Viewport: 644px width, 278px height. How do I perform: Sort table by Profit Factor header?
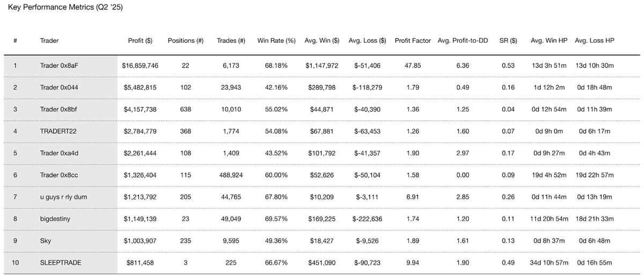coord(413,40)
